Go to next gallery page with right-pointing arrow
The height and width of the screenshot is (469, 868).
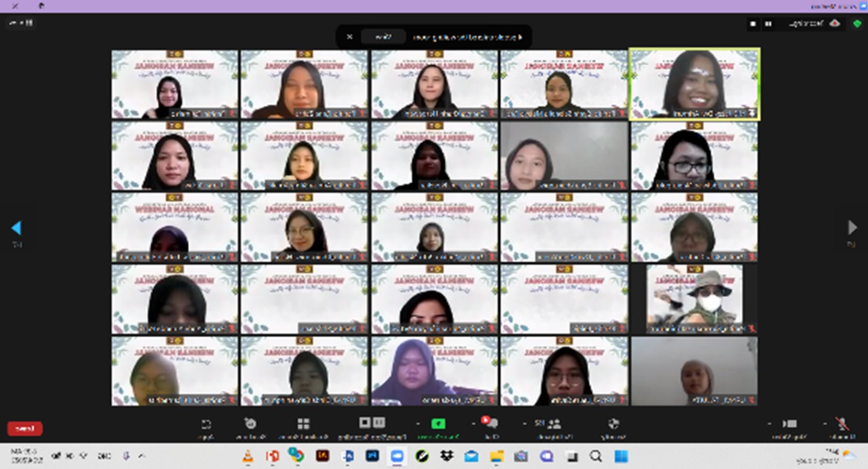pos(852,227)
